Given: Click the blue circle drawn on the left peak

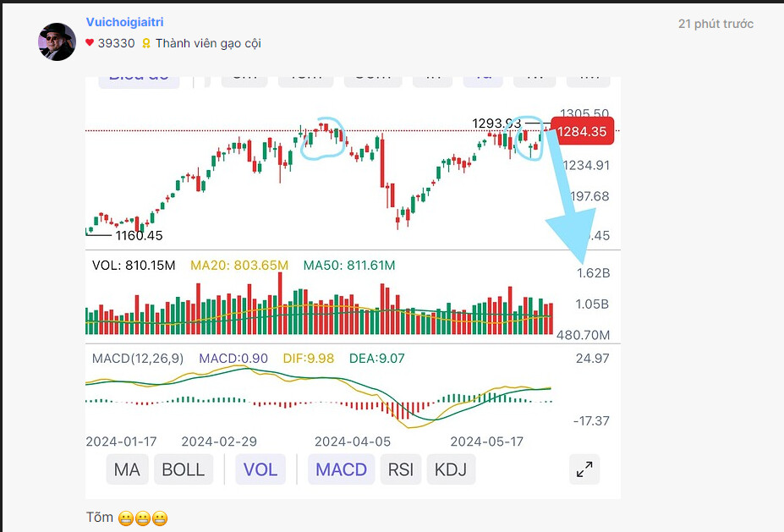Looking at the screenshot, I should [x=324, y=140].
